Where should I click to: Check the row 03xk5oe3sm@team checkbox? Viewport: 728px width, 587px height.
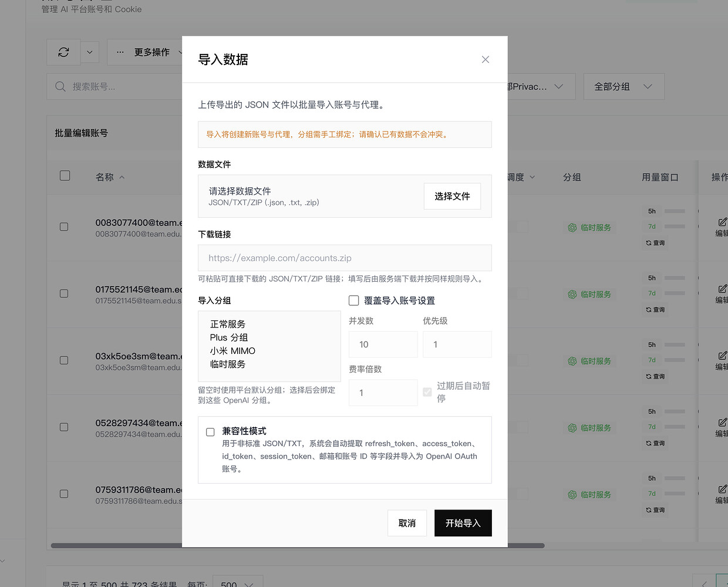(x=64, y=360)
